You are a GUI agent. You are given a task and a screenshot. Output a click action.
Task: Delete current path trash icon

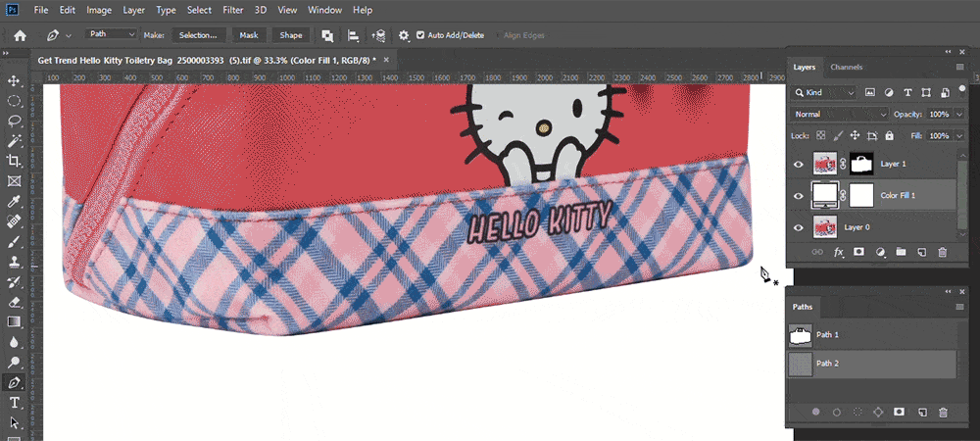[943, 413]
